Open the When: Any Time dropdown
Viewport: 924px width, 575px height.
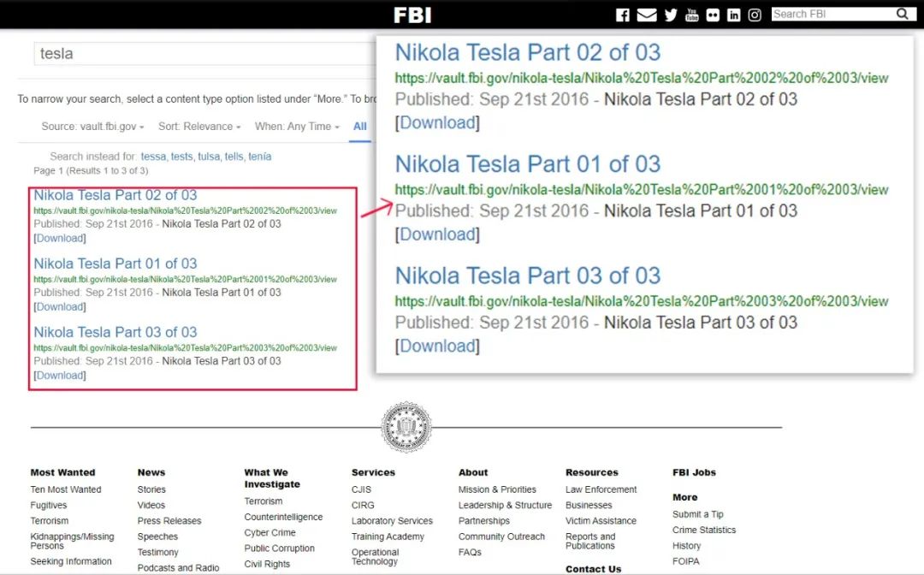point(297,126)
